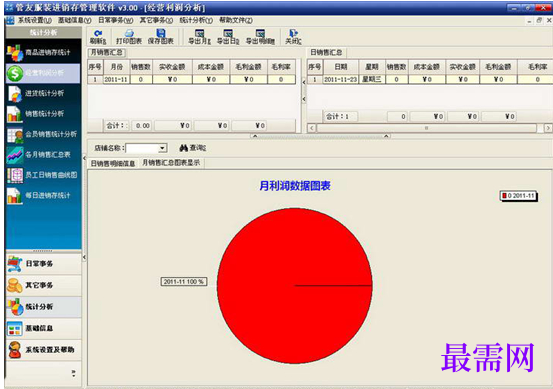Viewport: 553px width, 389px height.
Task: Click upper arrow between monthly and daily tables
Action: tap(304, 82)
